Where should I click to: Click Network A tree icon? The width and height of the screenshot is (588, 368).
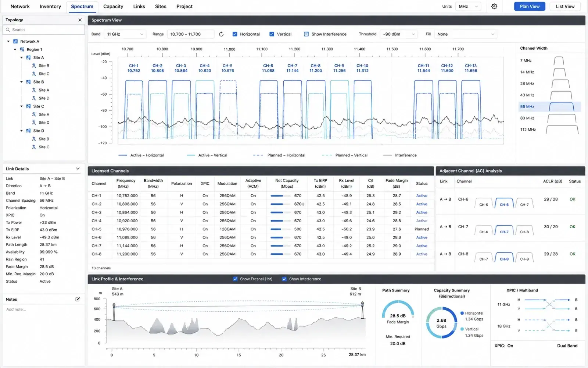(x=15, y=42)
